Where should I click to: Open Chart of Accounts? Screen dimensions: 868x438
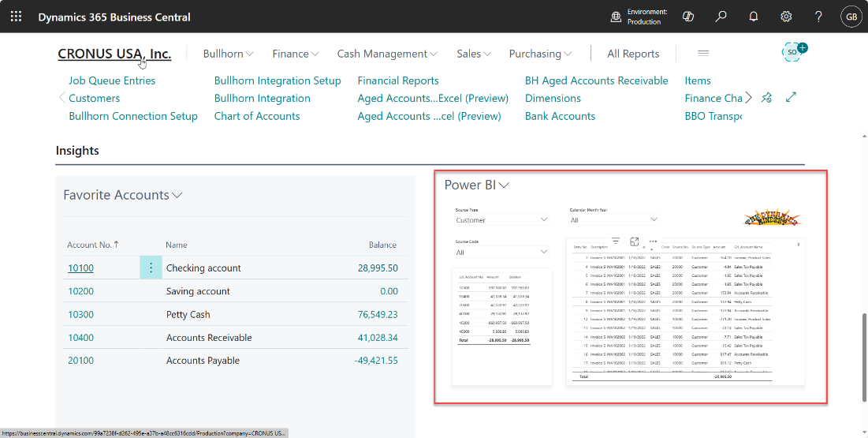tap(257, 116)
